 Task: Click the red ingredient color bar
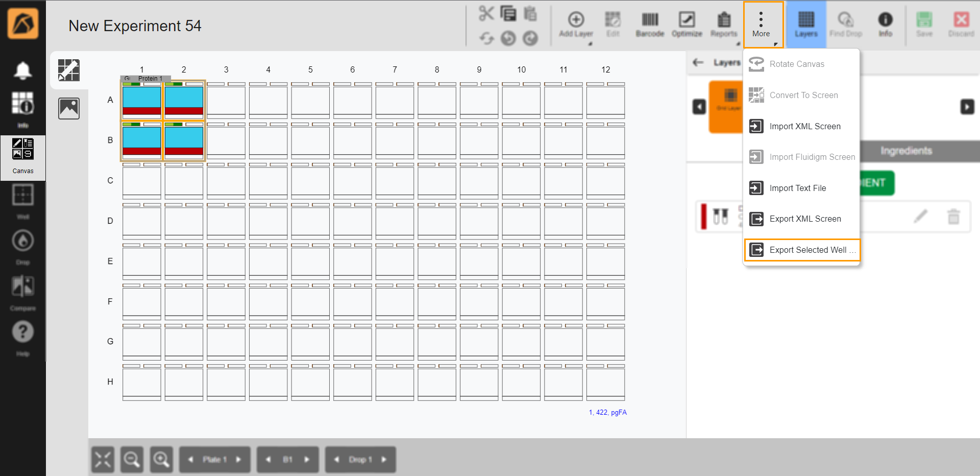point(704,217)
